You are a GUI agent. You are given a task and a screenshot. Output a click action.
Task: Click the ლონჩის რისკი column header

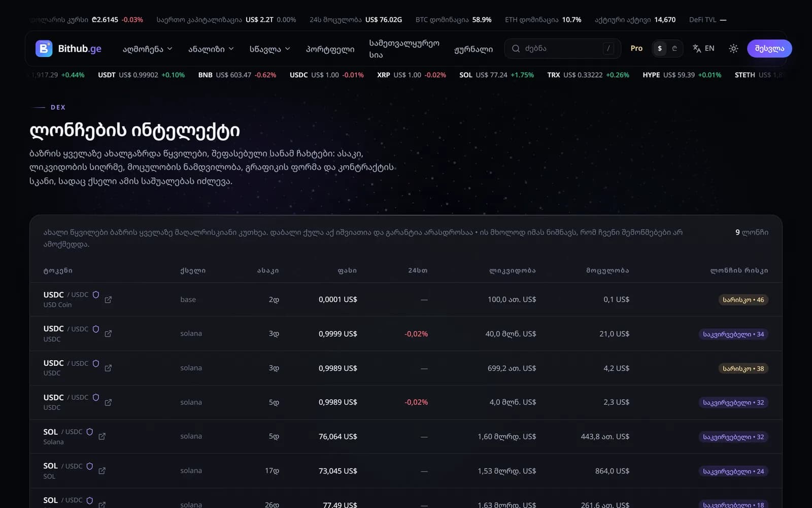739,270
